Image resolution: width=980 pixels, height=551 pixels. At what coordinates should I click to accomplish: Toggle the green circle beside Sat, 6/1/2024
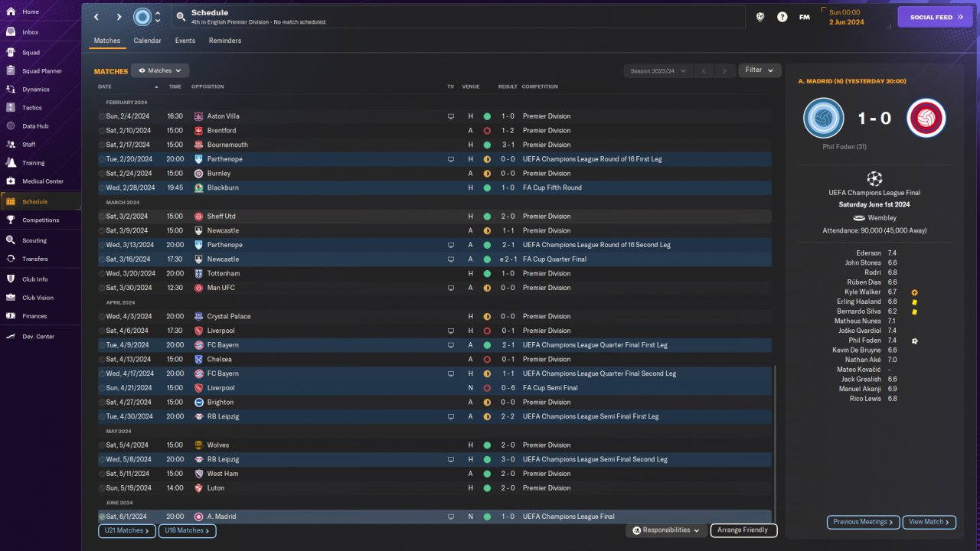102,517
